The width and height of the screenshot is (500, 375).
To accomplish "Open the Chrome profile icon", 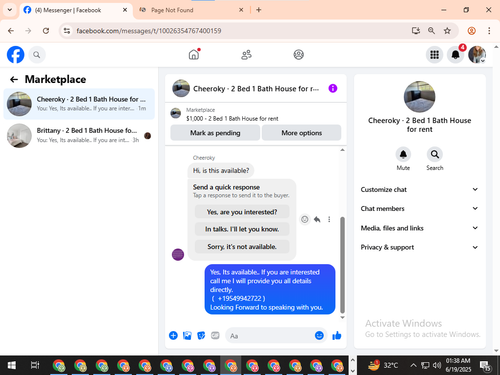I will tap(471, 31).
